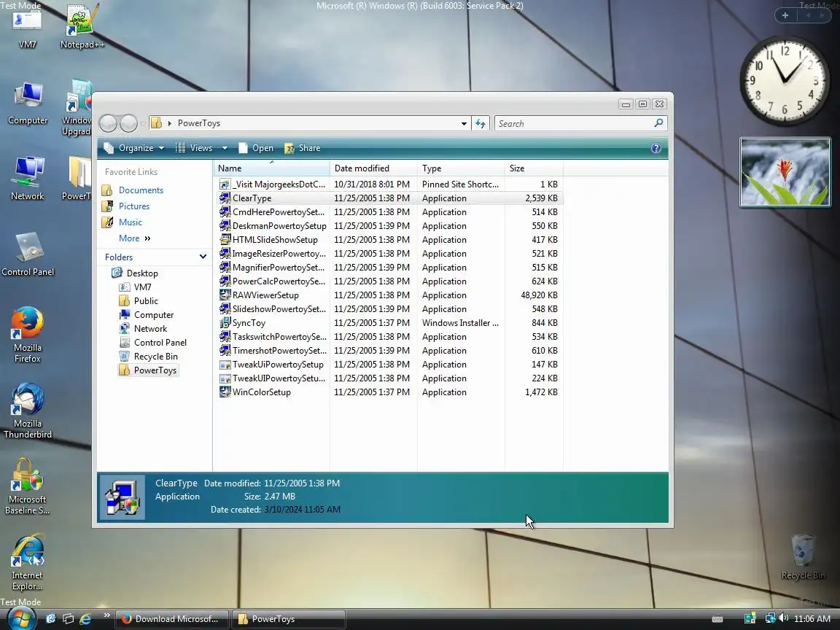Image resolution: width=840 pixels, height=630 pixels.
Task: Select the Mozilla Firefox desktop icon
Action: 27,335
